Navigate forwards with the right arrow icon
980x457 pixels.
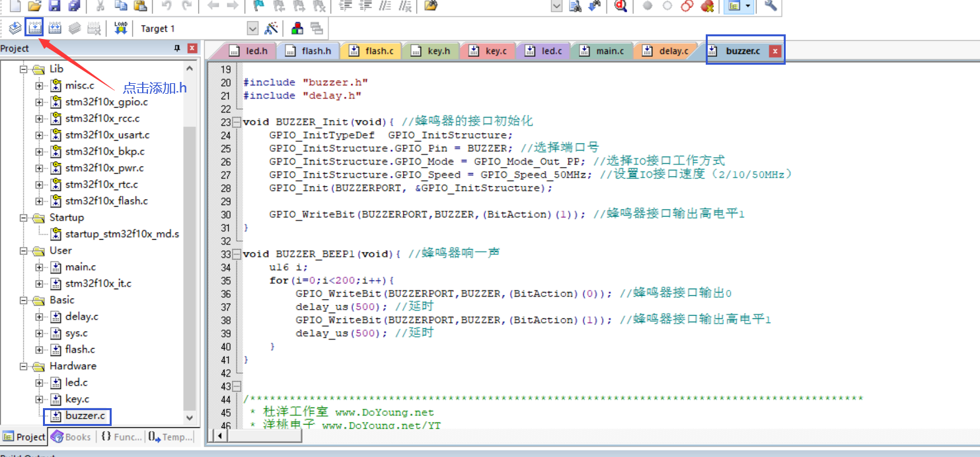[x=233, y=6]
